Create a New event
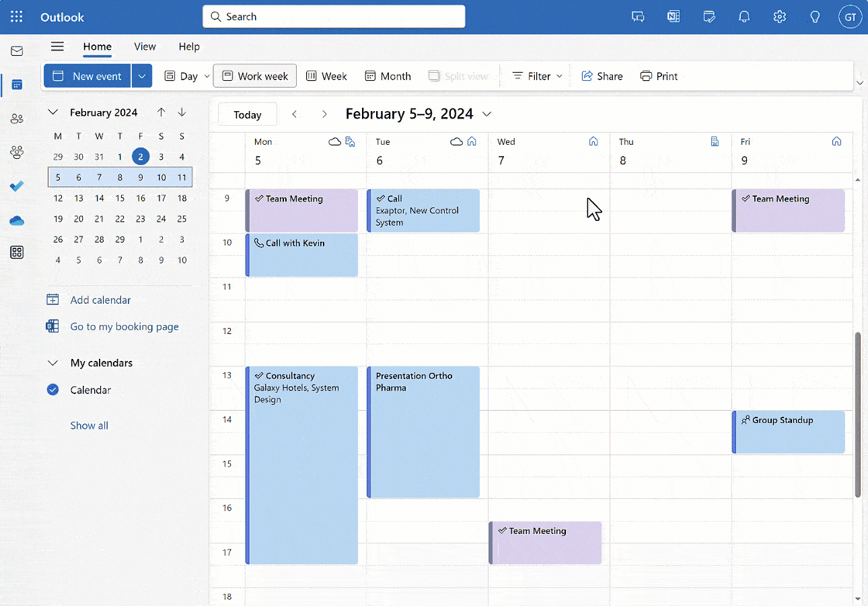 point(87,75)
